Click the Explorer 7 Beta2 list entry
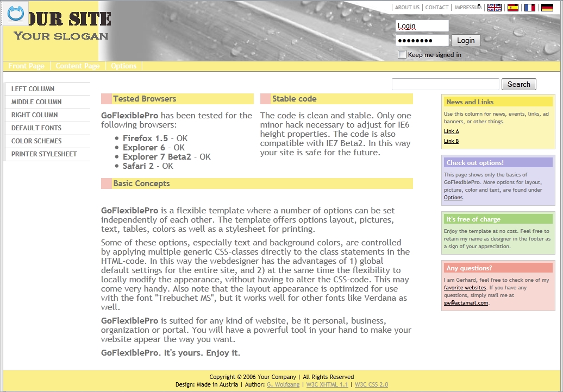This screenshot has width=563, height=392. point(167,157)
